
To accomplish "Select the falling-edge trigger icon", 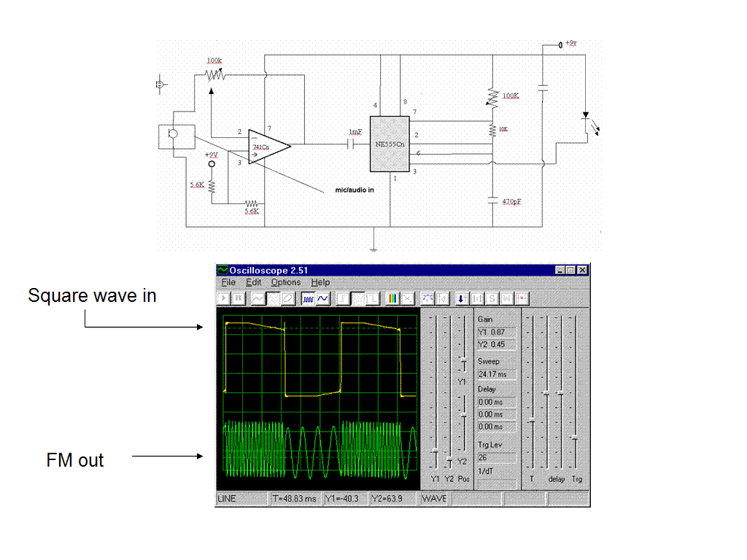I will coord(373,298).
